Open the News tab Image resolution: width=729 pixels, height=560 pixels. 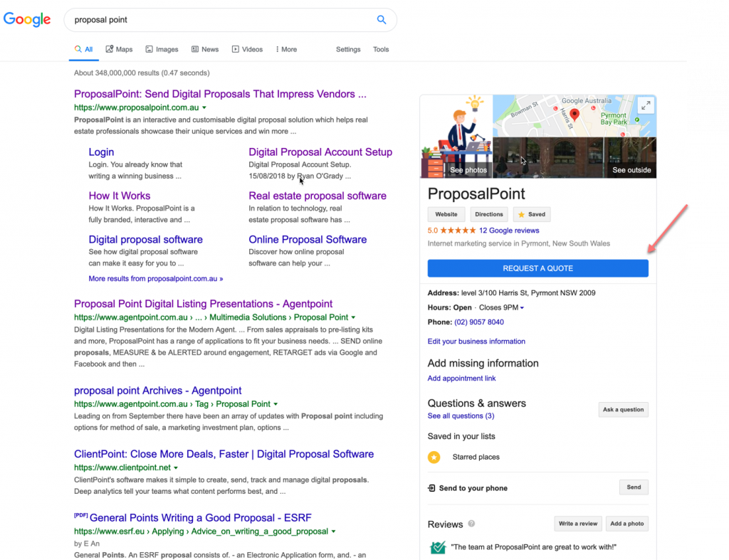tap(205, 49)
